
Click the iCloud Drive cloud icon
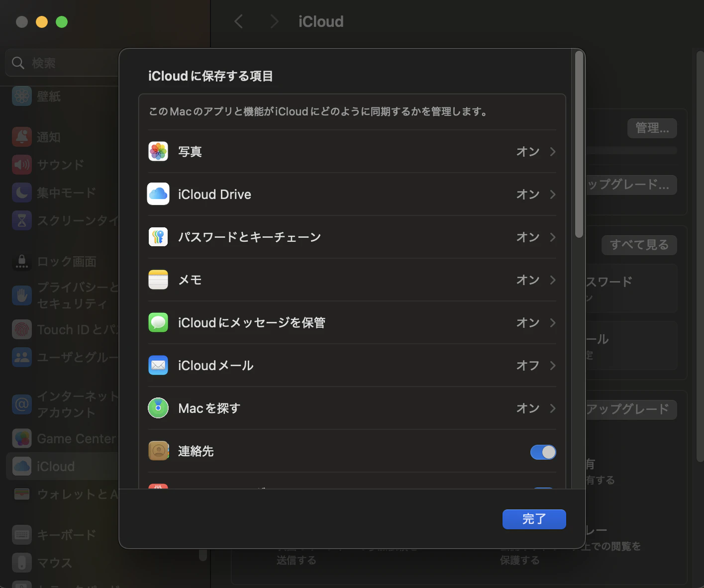pos(158,194)
